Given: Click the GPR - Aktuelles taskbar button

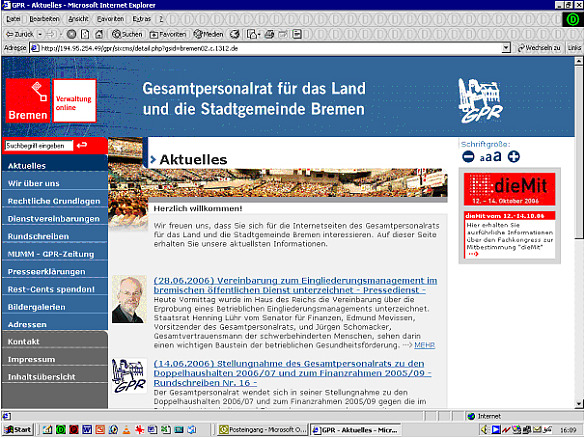Looking at the screenshot, I should click(x=356, y=430).
